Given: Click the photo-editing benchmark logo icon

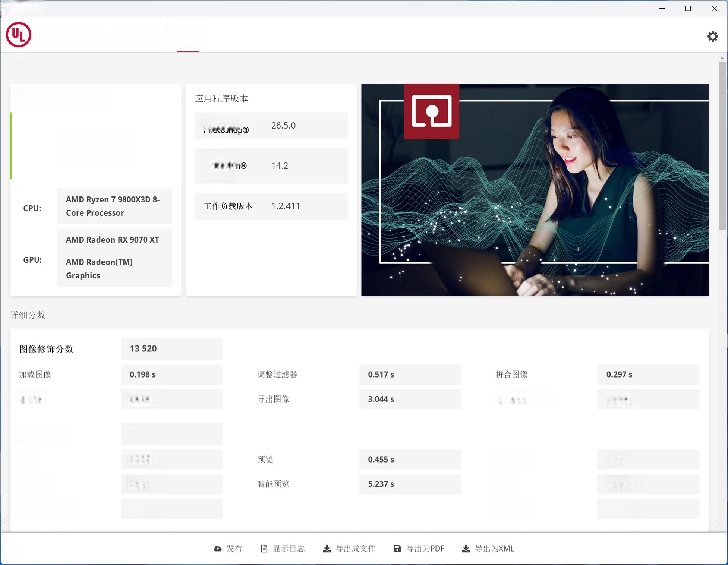Looking at the screenshot, I should (x=432, y=111).
